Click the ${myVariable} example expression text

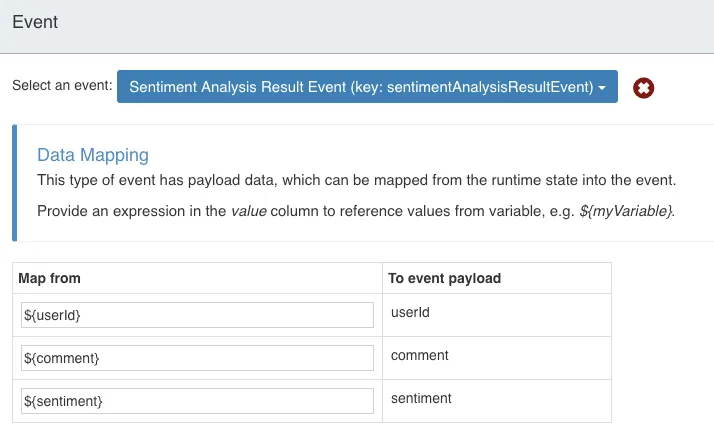click(626, 211)
